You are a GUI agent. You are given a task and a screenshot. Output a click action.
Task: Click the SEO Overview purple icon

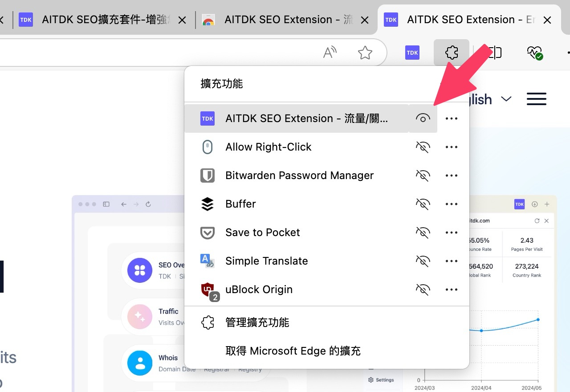140,270
